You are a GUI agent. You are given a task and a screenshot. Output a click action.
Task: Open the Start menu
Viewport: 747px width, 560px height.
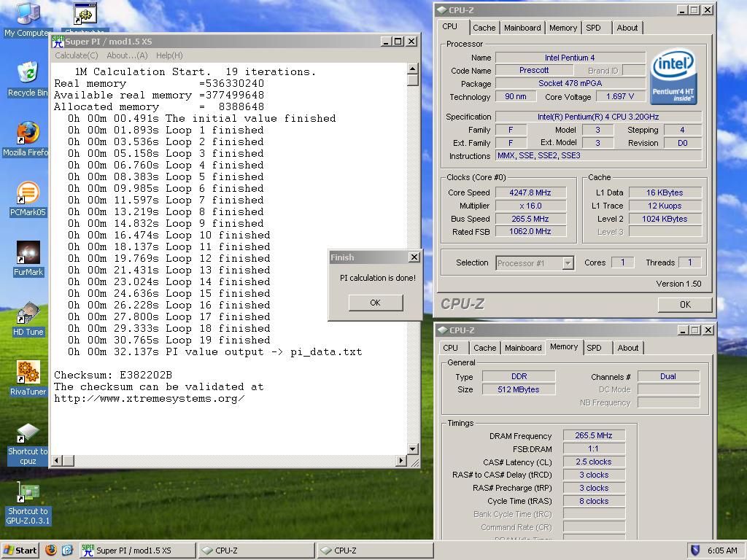[x=20, y=550]
